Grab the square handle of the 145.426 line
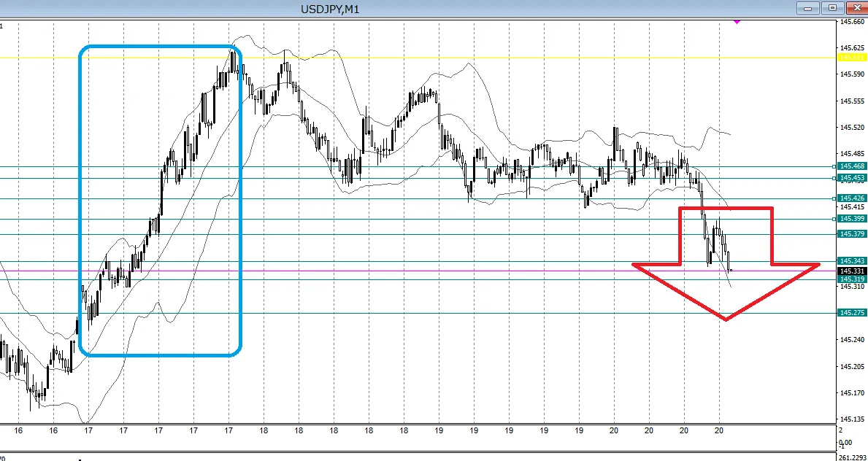This screenshot has height=461, width=868. point(834,198)
